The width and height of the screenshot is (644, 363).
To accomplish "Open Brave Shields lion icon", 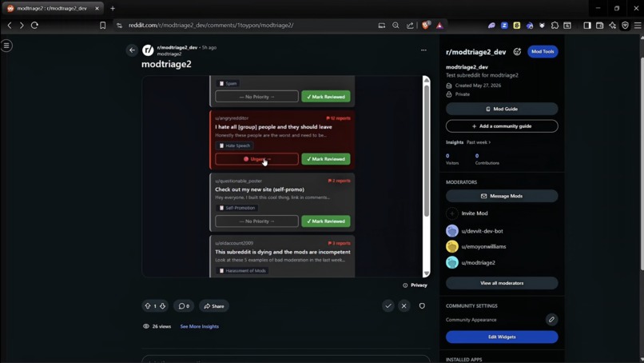I will click(426, 25).
